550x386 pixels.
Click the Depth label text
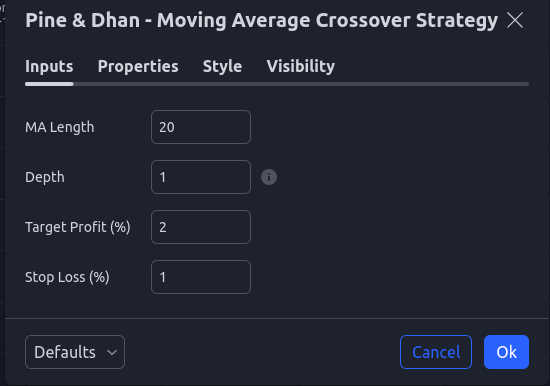point(45,177)
